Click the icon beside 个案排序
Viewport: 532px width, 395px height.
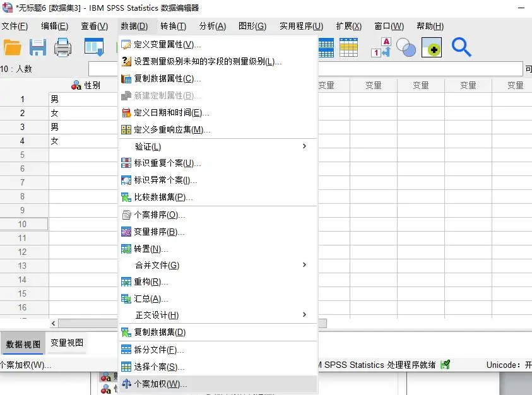126,215
